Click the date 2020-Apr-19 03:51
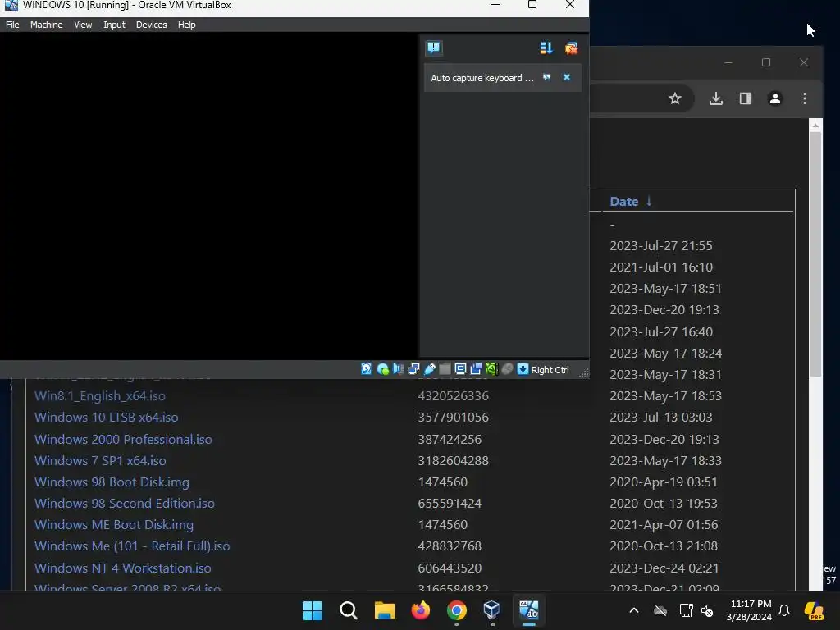 click(x=664, y=482)
